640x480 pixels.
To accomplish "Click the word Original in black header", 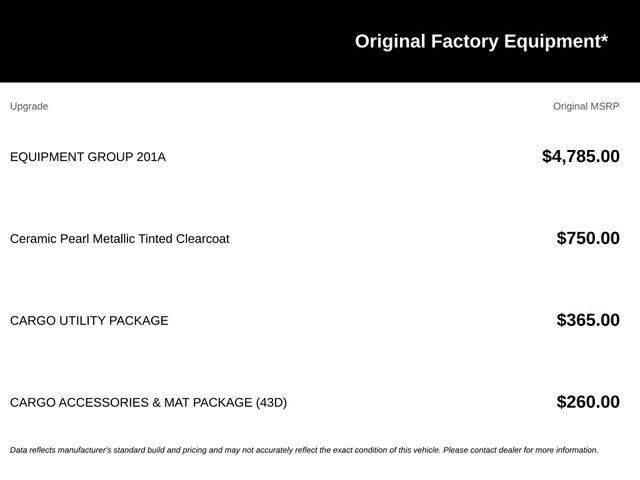I will [390, 42].
